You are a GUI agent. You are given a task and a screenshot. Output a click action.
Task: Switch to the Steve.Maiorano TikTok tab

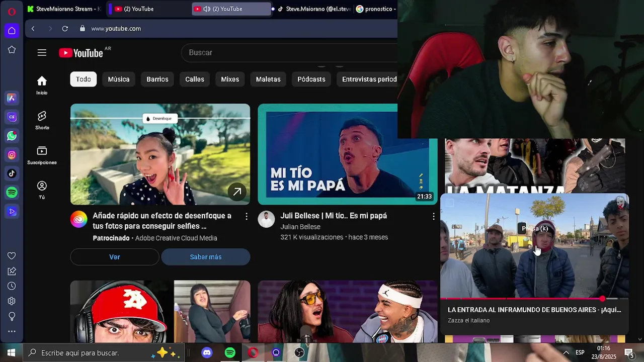(314, 9)
